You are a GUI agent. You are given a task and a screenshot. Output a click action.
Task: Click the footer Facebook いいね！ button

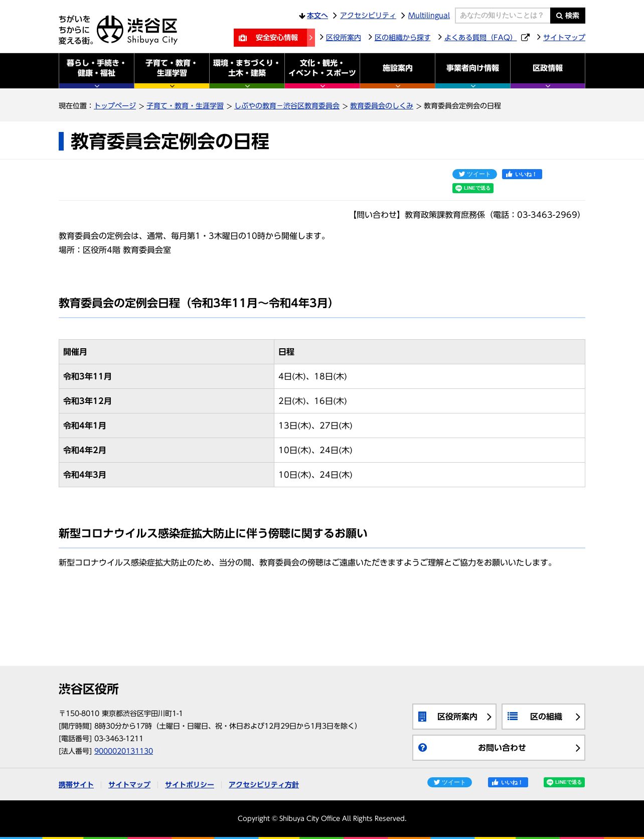[x=508, y=782]
